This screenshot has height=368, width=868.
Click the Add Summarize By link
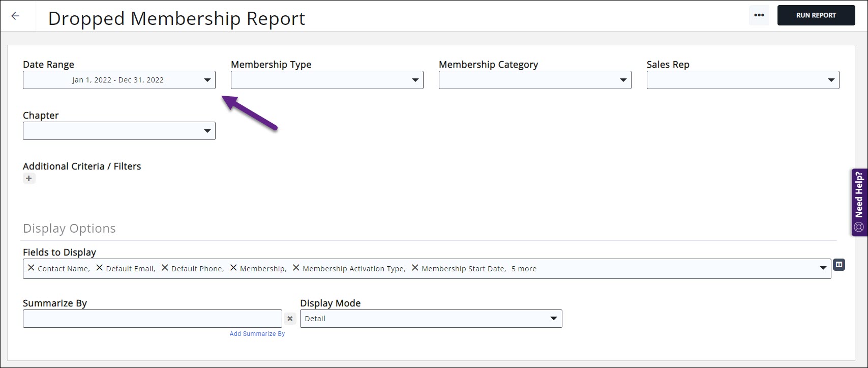tap(257, 334)
